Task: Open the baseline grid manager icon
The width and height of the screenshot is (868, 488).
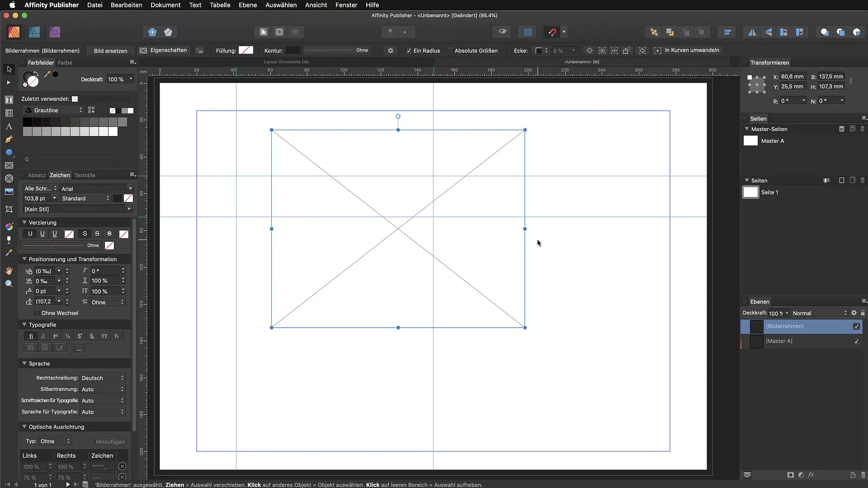Action: tap(528, 32)
